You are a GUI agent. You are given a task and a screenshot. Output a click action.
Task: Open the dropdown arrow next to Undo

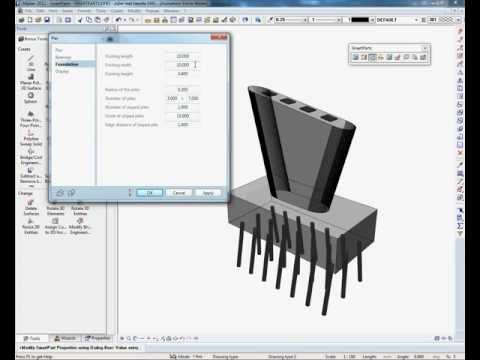pyautogui.click(x=125, y=20)
